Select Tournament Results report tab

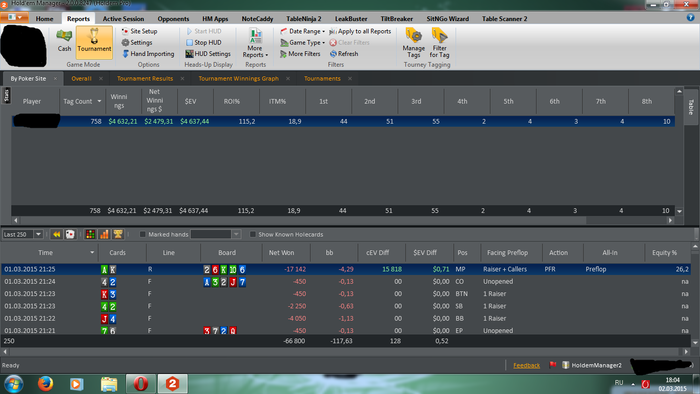click(145, 79)
